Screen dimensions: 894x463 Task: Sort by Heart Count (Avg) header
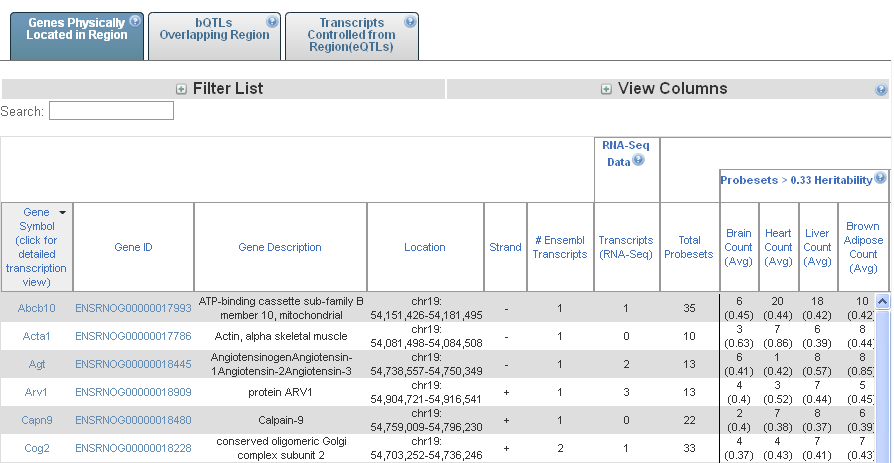coord(778,247)
